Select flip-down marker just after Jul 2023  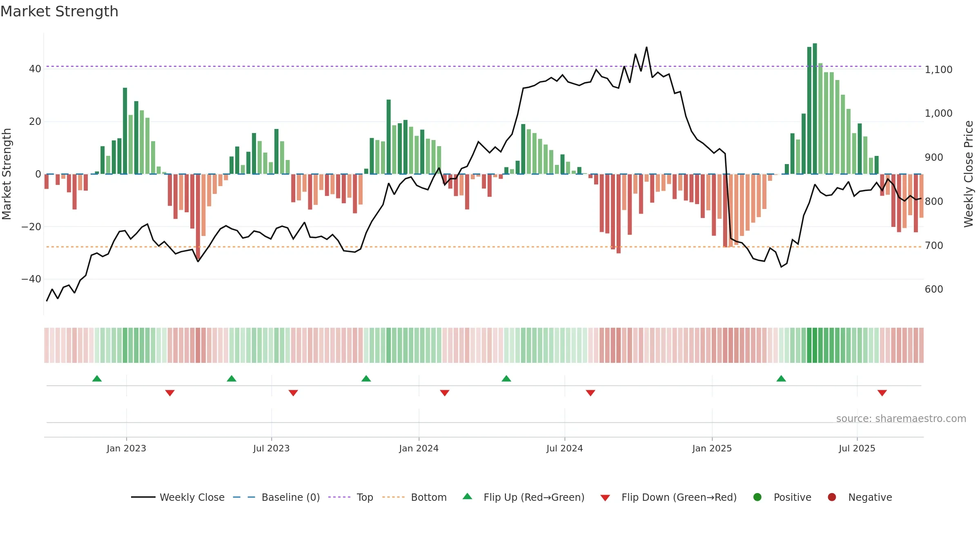[x=293, y=393]
